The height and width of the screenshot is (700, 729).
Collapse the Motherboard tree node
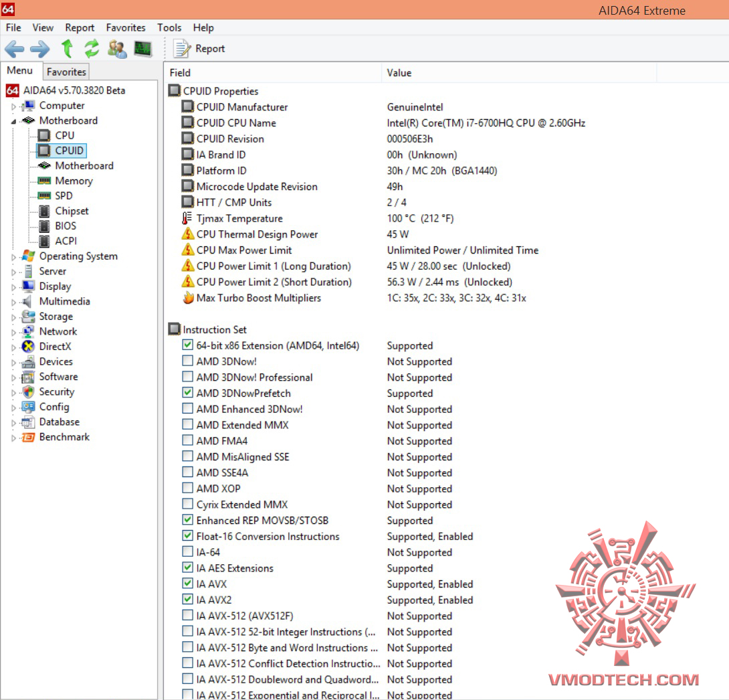tap(13, 121)
